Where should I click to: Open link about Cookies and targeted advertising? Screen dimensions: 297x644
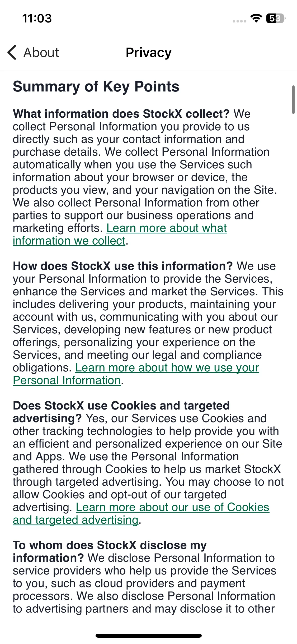tap(141, 514)
